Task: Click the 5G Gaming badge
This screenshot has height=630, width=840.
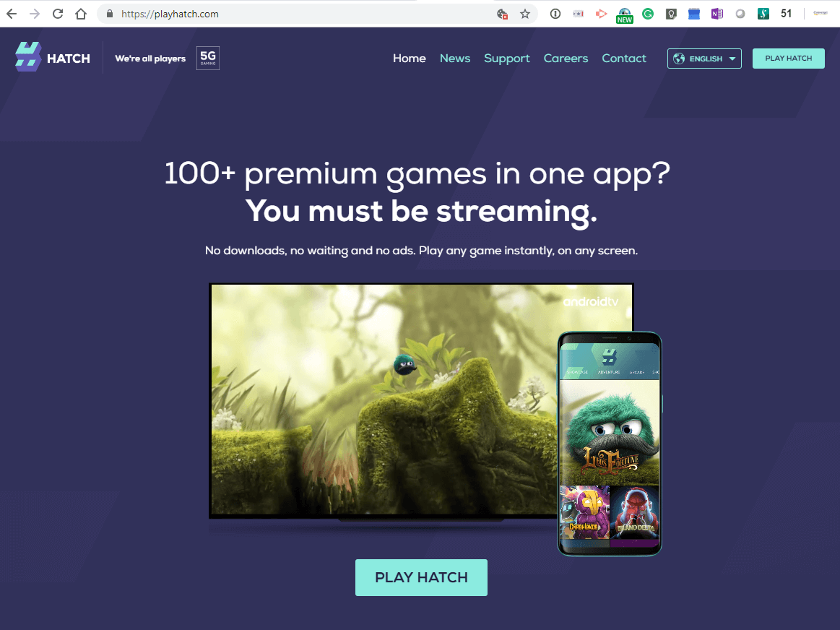Action: pos(208,58)
